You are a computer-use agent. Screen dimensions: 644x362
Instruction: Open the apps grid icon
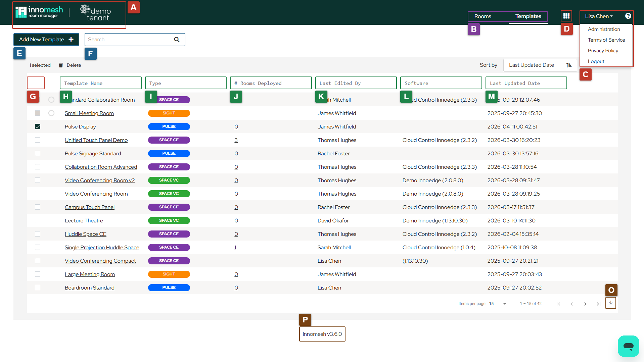tap(566, 16)
